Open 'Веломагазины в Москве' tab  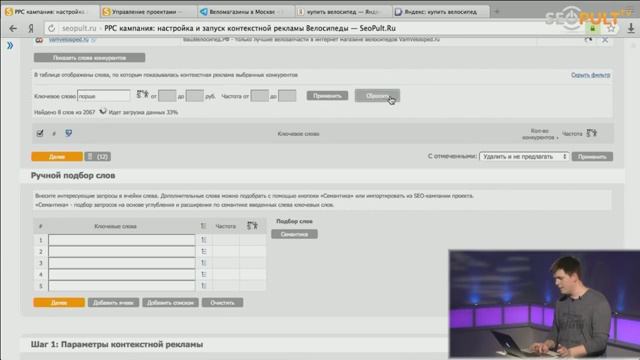click(245, 12)
